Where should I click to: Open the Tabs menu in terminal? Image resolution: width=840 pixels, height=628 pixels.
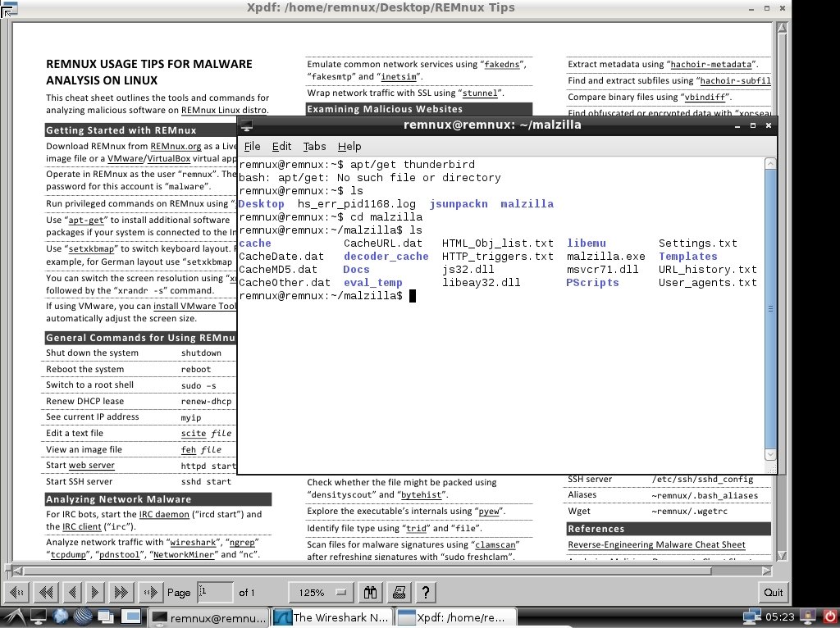point(314,146)
